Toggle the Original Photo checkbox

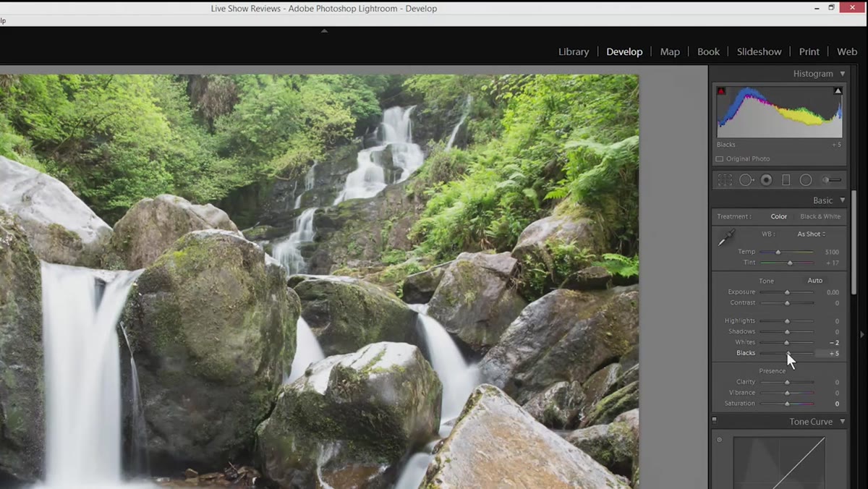pos(720,159)
